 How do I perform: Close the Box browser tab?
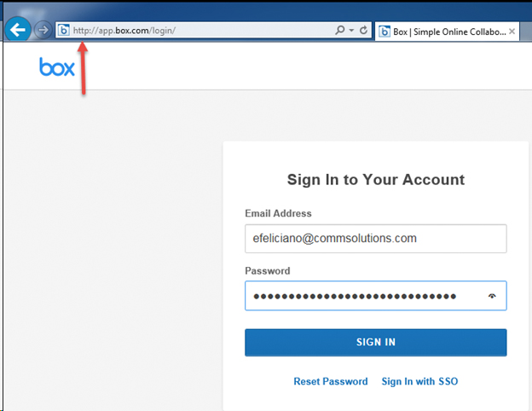pos(513,32)
